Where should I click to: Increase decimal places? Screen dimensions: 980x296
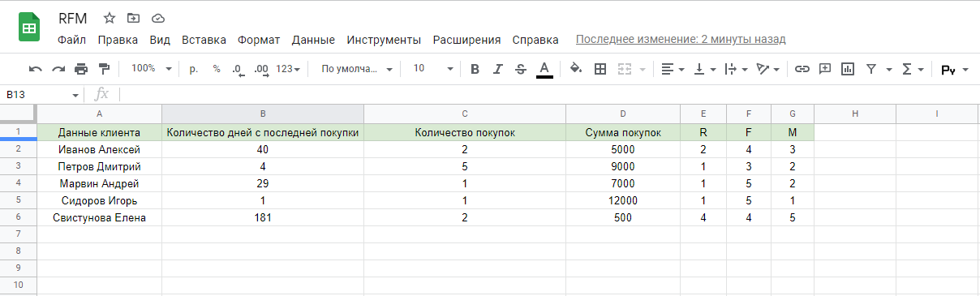(260, 69)
